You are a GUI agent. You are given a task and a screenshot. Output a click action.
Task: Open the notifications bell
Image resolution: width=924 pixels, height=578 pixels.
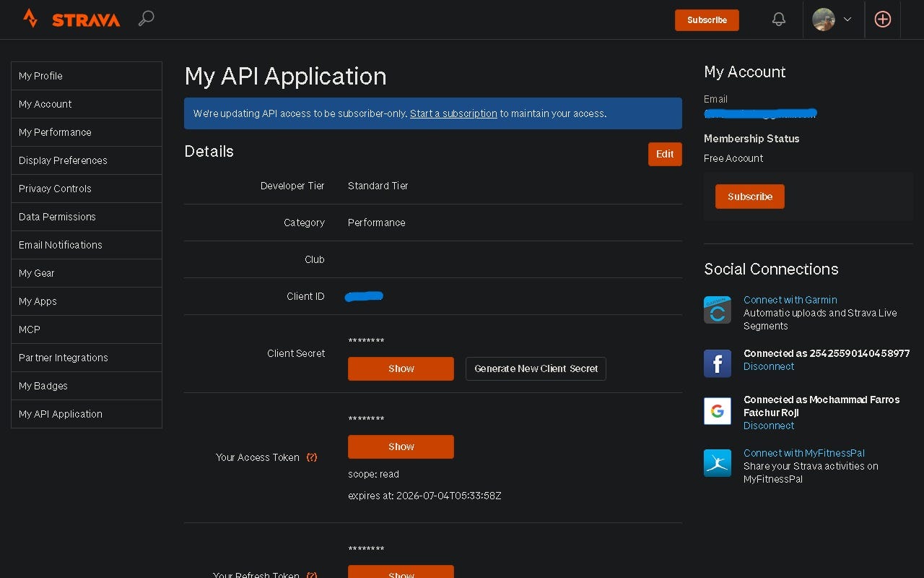(x=778, y=20)
